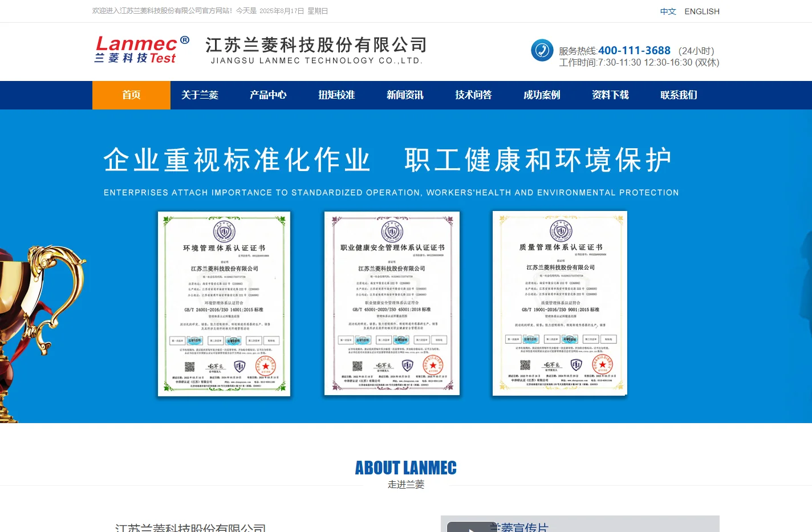
Task: Go to 产品中心 in navigation
Action: 268,95
